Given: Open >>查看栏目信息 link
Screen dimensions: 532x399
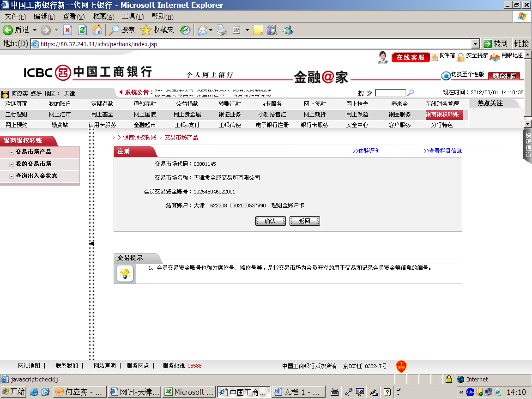Looking at the screenshot, I should [443, 151].
